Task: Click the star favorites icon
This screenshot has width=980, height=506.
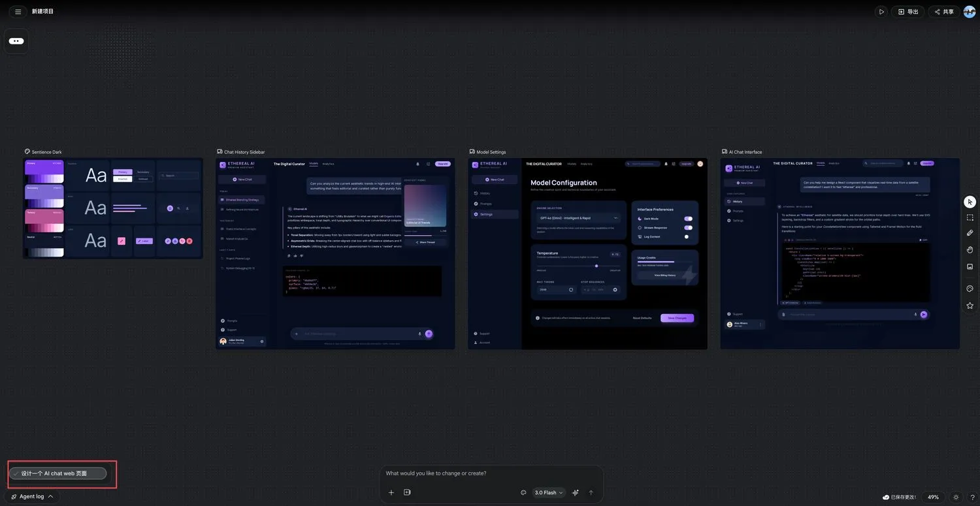Action: pyautogui.click(x=970, y=305)
